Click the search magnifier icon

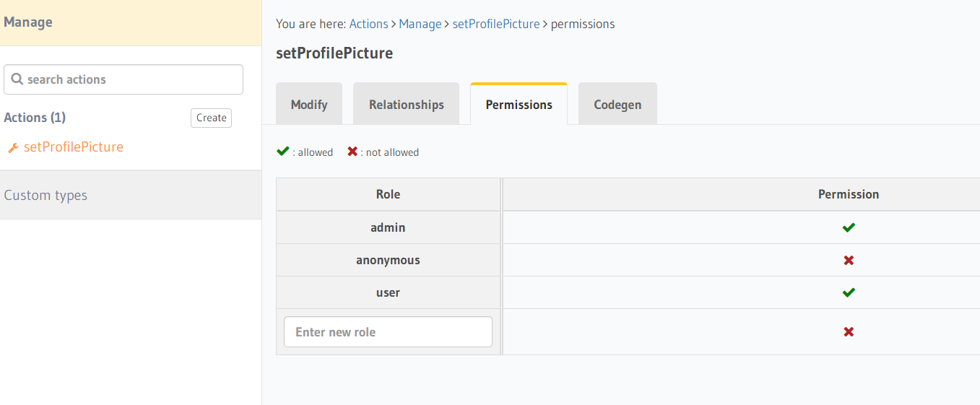(17, 79)
